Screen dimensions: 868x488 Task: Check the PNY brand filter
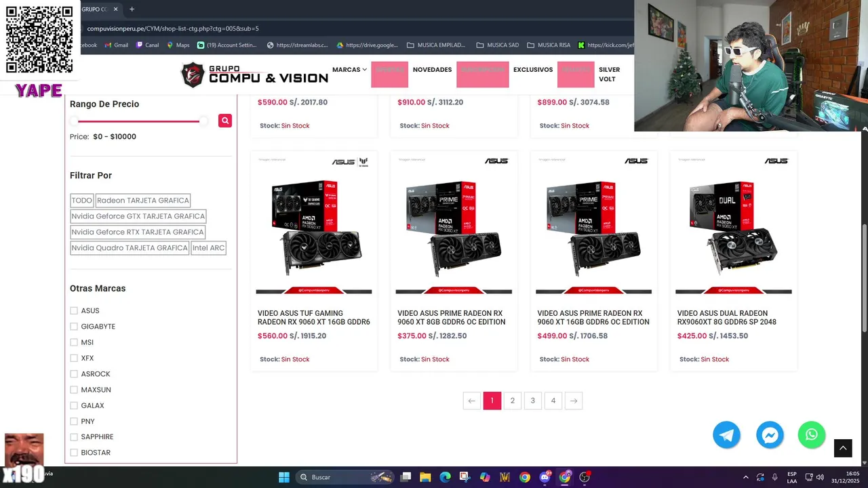pyautogui.click(x=74, y=422)
